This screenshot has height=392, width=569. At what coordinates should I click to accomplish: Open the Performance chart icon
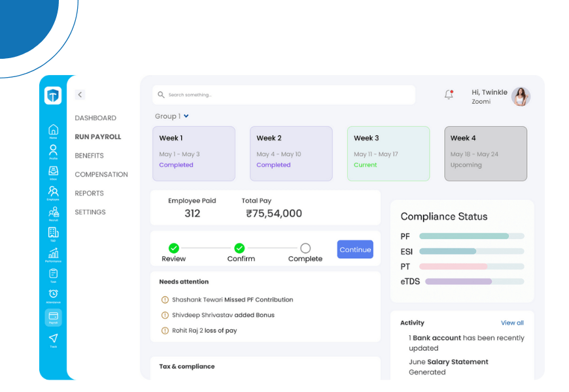(53, 253)
